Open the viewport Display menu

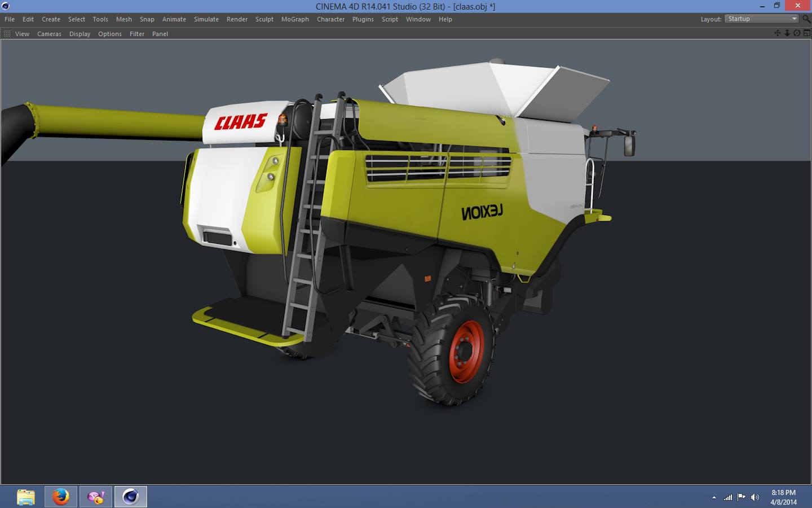80,34
